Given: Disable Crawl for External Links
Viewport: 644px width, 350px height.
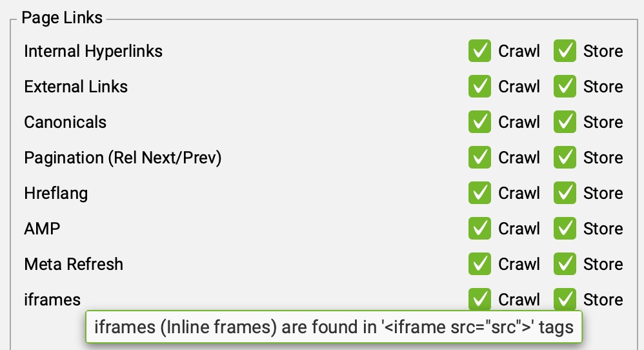Looking at the screenshot, I should 479,87.
